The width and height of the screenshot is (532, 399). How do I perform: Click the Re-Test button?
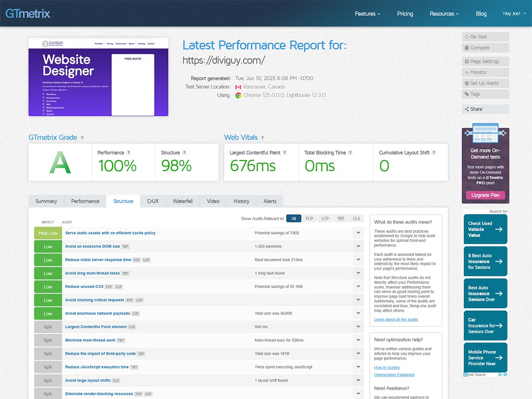(485, 37)
